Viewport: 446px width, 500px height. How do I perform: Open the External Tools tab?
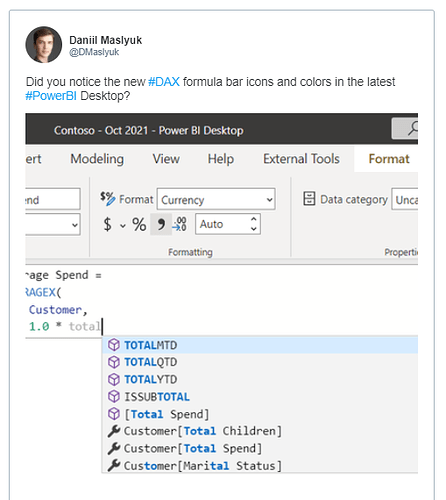coord(301,159)
